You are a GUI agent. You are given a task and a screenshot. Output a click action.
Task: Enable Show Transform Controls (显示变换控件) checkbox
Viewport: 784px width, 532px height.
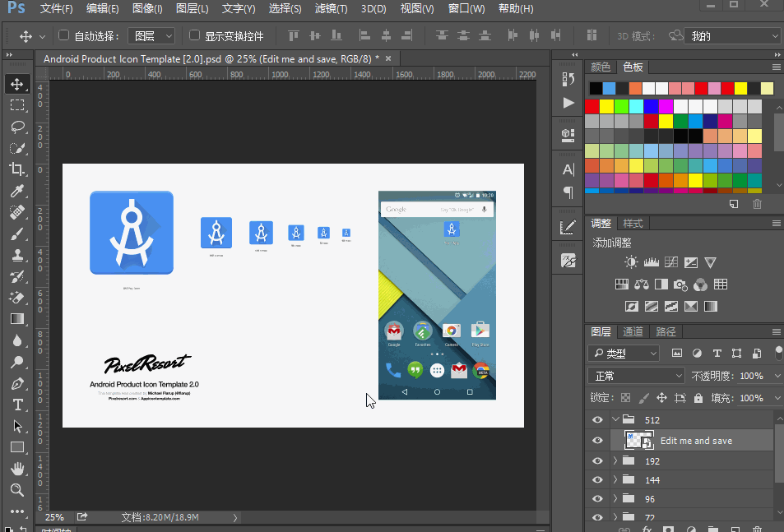(x=194, y=35)
